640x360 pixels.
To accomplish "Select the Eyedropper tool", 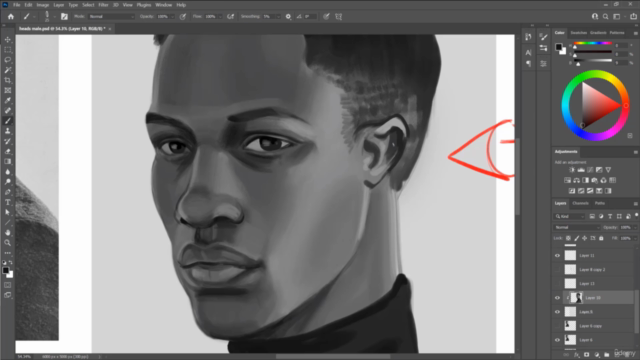I will point(8,100).
